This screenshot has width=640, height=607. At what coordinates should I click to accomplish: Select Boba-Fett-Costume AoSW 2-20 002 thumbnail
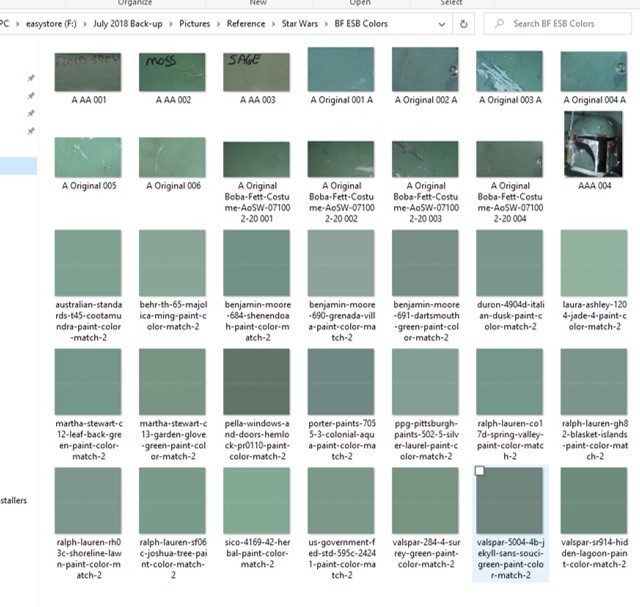coord(341,159)
